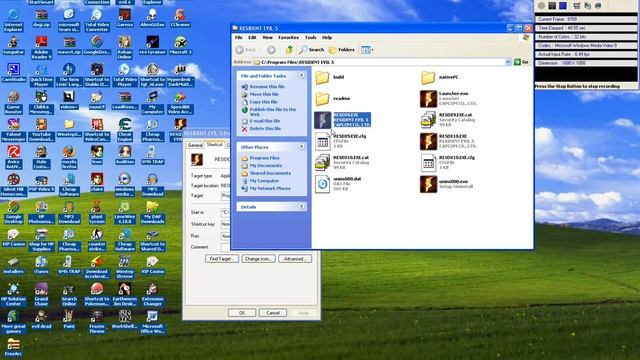Image resolution: width=640 pixels, height=360 pixels.
Task: Launch Cheat Engine desktop shortcut
Action: point(124,130)
